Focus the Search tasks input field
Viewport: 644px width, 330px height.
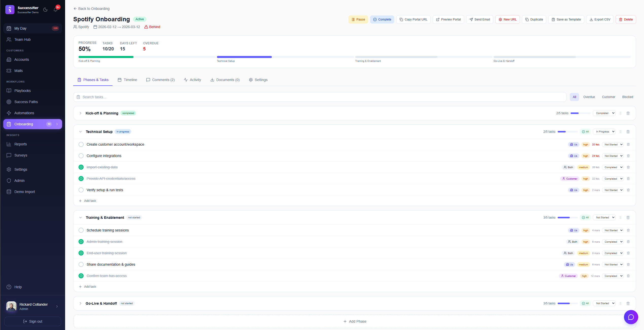point(320,97)
